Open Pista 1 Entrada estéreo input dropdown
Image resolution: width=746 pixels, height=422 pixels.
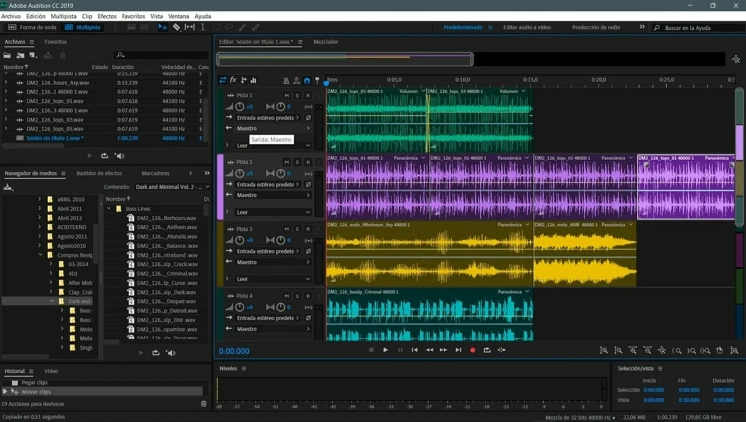point(268,118)
